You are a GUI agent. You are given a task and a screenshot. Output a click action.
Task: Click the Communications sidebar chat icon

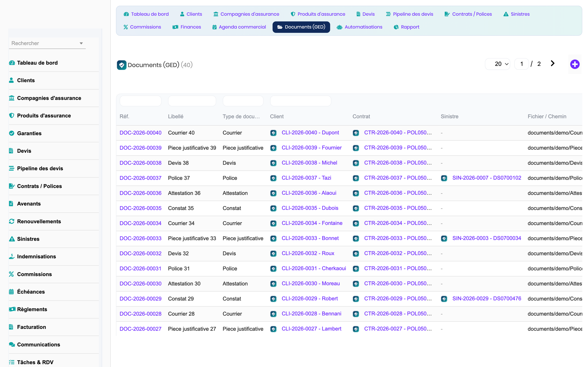tap(12, 344)
